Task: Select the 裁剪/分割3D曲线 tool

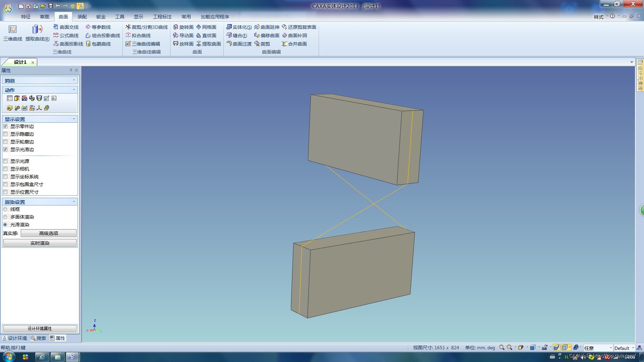Action: [147, 27]
